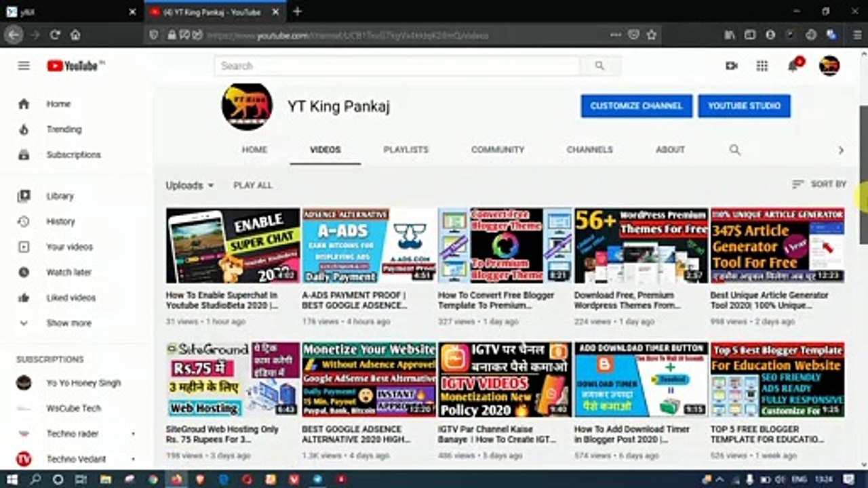Open the Community tab
Image resolution: width=868 pixels, height=488 pixels.
coord(498,150)
